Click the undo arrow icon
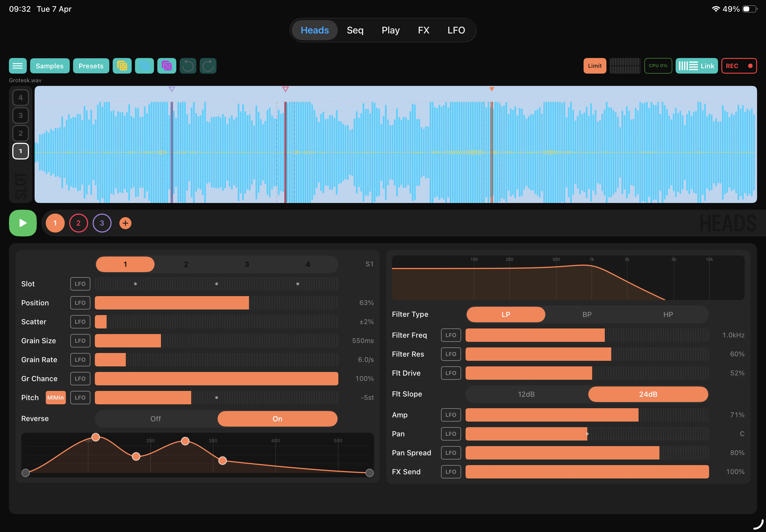The image size is (766, 532). point(188,66)
